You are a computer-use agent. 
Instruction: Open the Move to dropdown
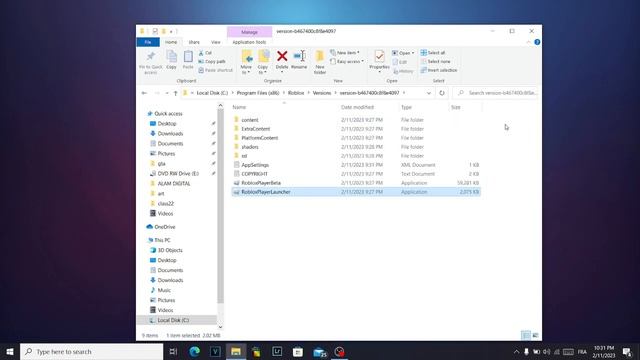click(x=247, y=62)
